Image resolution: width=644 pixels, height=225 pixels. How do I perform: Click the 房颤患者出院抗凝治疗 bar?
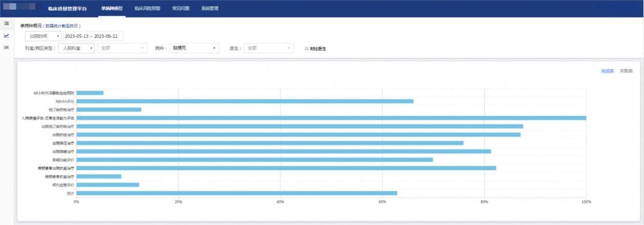(x=286, y=168)
